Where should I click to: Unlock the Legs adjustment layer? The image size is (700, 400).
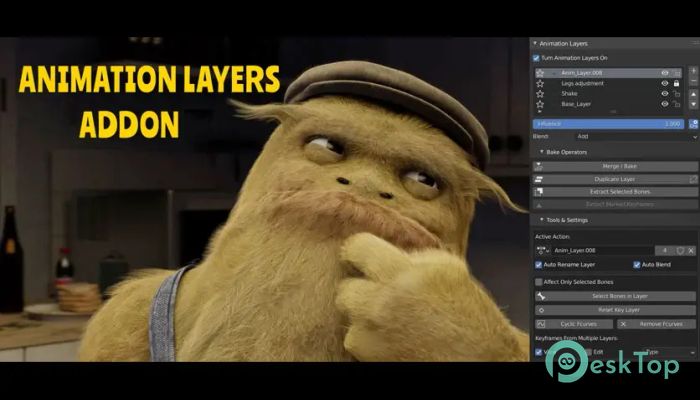677,83
